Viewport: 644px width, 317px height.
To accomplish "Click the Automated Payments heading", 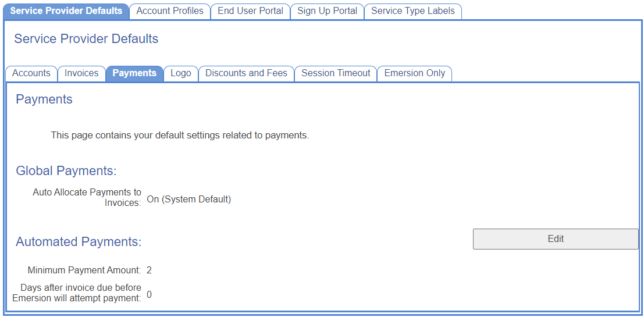I will (79, 242).
